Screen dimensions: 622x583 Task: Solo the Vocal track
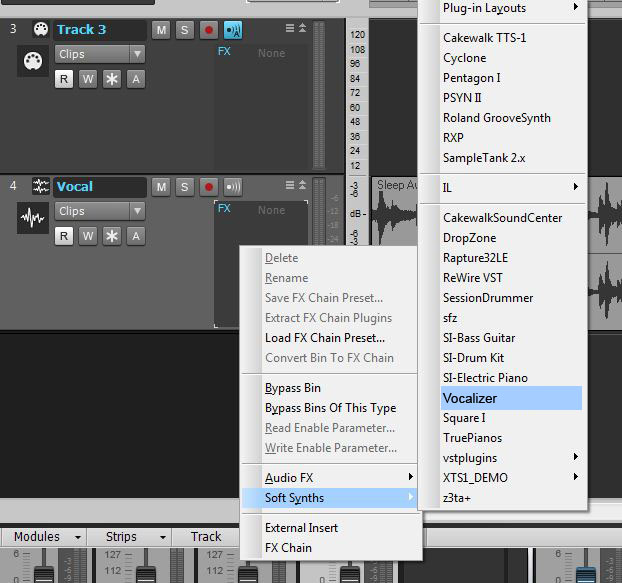coord(185,186)
